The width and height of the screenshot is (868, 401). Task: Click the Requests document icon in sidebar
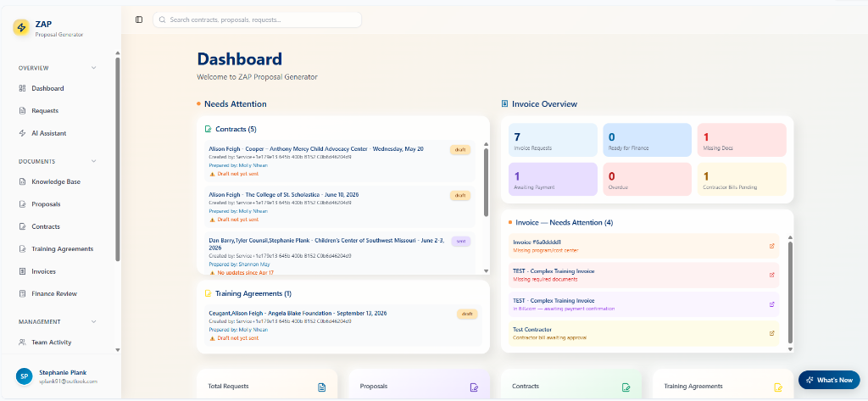coord(22,111)
